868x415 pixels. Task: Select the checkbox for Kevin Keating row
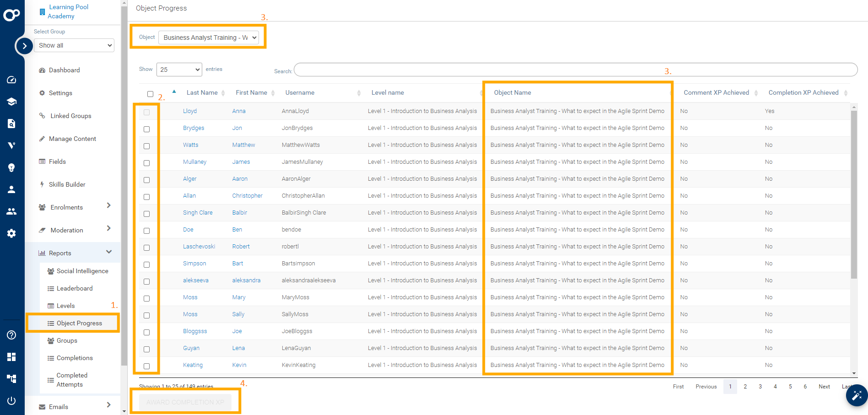pos(146,366)
